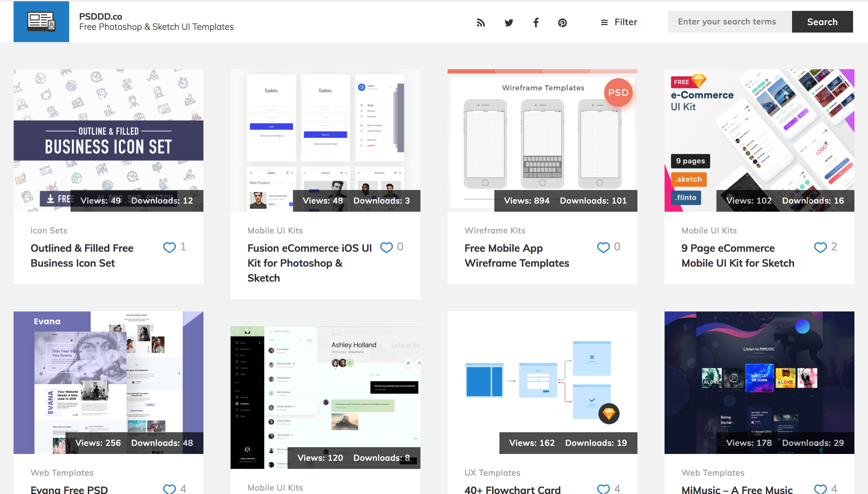Screen dimensions: 868x494
Task: Open the Twitter icon in header
Action: tap(509, 22)
